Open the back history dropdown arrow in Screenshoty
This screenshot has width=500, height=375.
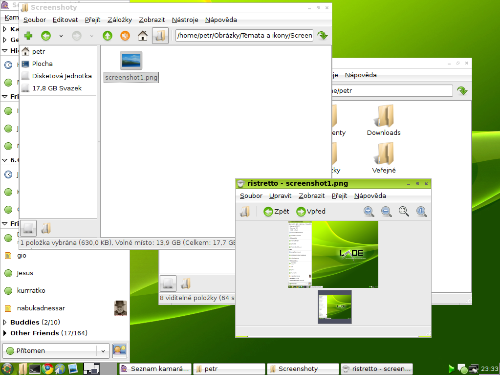61,36
